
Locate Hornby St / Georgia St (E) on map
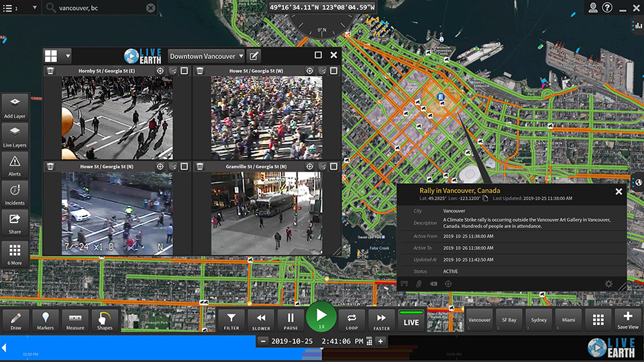[160, 71]
